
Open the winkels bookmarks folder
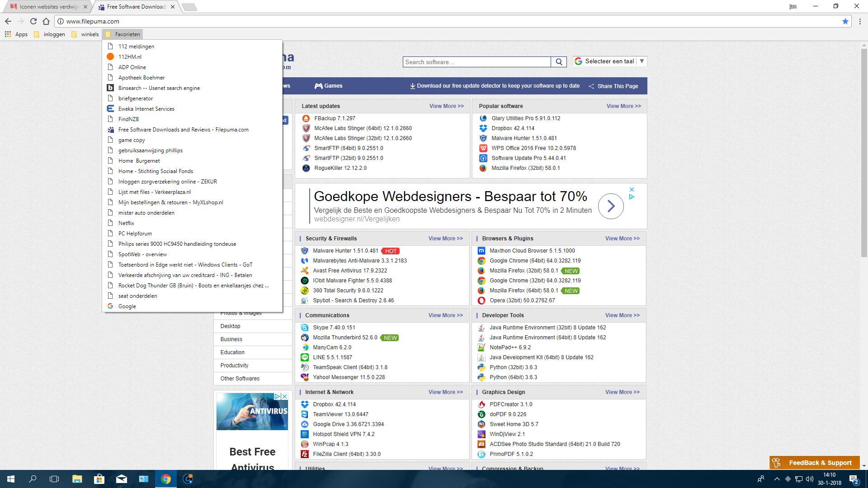coord(85,34)
